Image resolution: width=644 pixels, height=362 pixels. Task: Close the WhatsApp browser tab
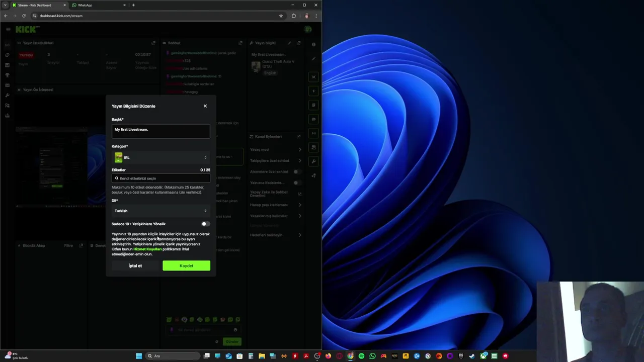click(x=124, y=5)
